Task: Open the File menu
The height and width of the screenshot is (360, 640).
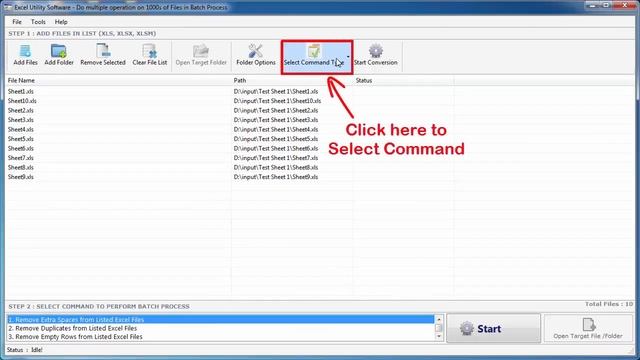Action: pos(17,22)
